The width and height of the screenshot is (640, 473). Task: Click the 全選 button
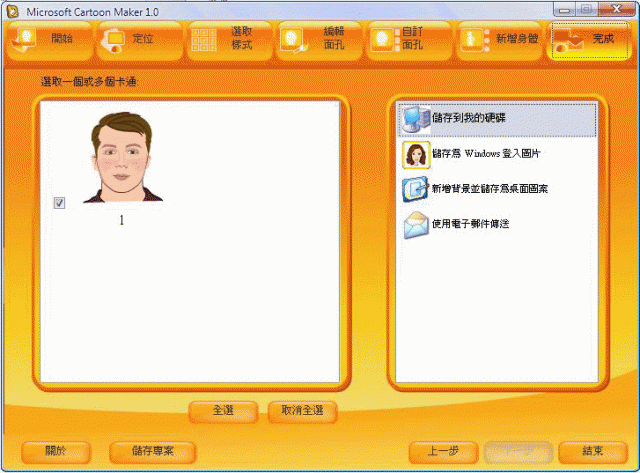223,411
